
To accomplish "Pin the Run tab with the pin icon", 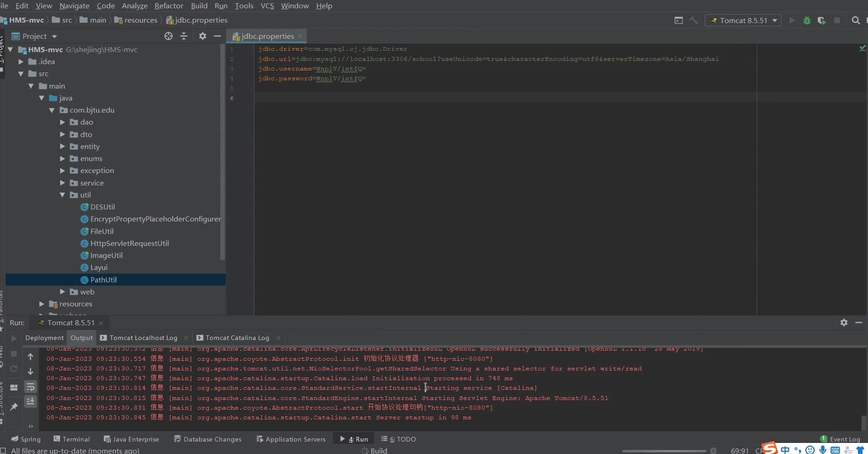I will [14, 406].
